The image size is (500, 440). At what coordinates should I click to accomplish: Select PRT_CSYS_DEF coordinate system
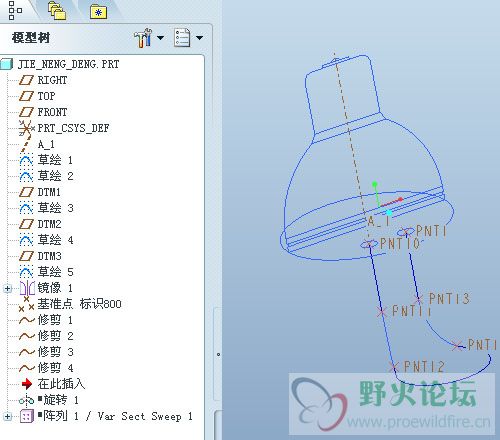click(x=73, y=128)
